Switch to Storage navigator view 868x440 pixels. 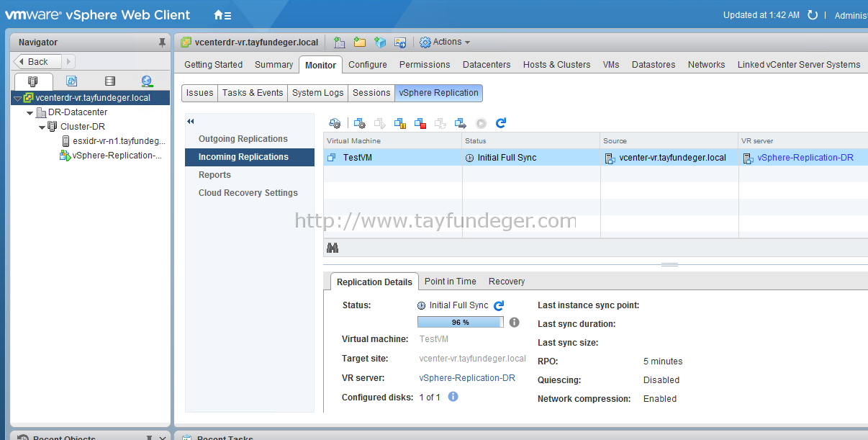pos(109,81)
